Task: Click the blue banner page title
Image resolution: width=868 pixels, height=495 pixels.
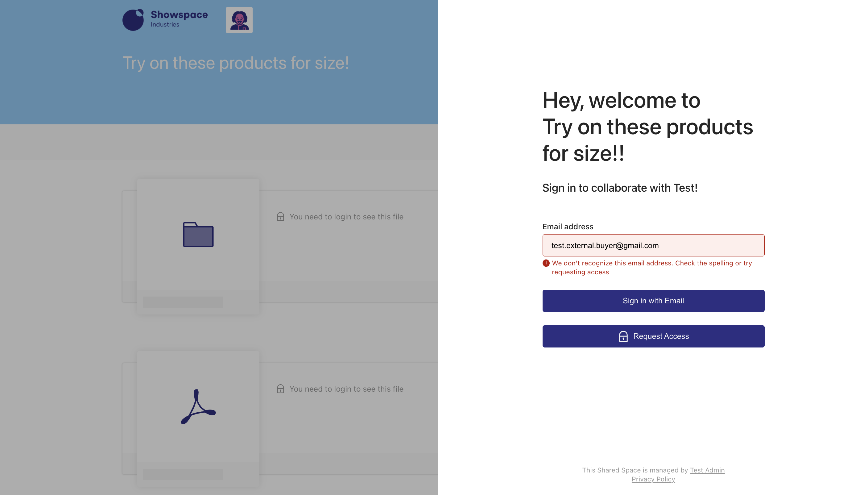Action: (235, 63)
